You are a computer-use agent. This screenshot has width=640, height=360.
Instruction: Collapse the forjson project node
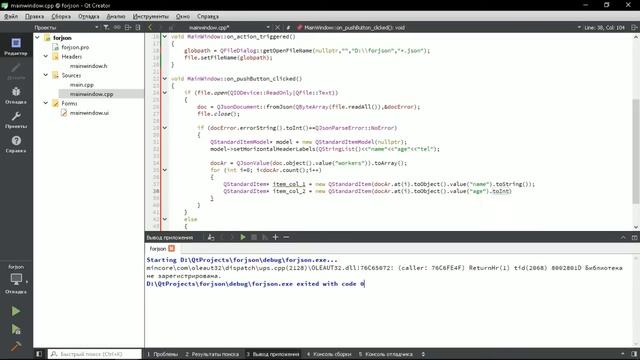pyautogui.click(x=38, y=38)
